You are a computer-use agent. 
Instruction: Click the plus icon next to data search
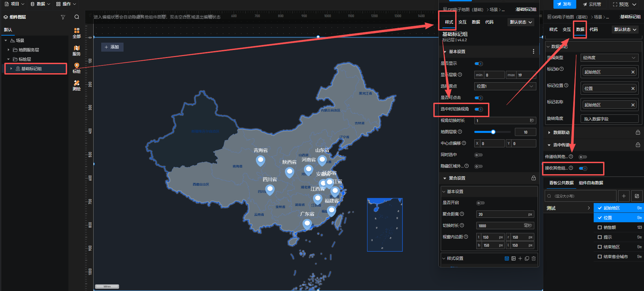click(624, 196)
